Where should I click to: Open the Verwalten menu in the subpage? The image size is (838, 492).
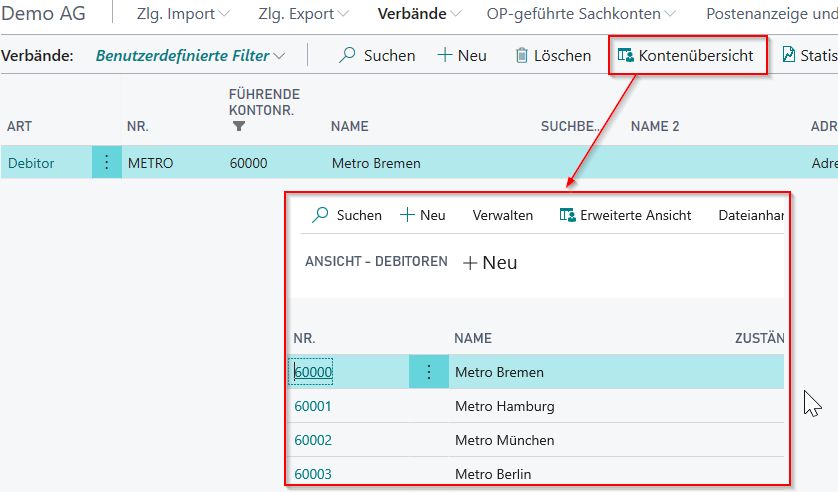[x=502, y=215]
